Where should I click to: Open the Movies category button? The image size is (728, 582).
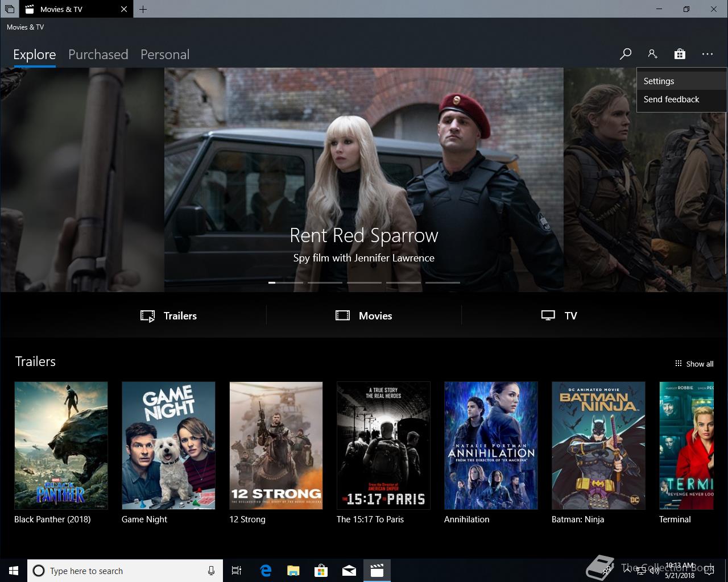(364, 316)
